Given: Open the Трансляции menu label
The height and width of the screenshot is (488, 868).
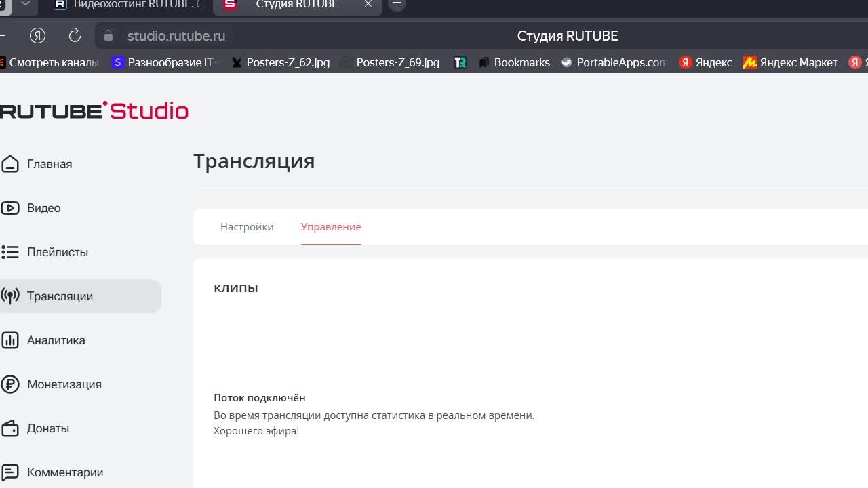Looking at the screenshot, I should coord(60,296).
